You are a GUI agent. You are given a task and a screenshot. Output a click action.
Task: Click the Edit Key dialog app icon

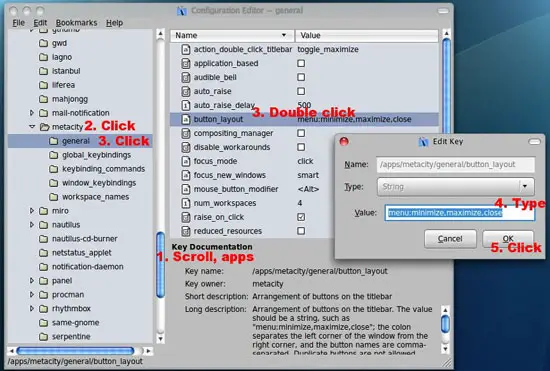[x=424, y=142]
